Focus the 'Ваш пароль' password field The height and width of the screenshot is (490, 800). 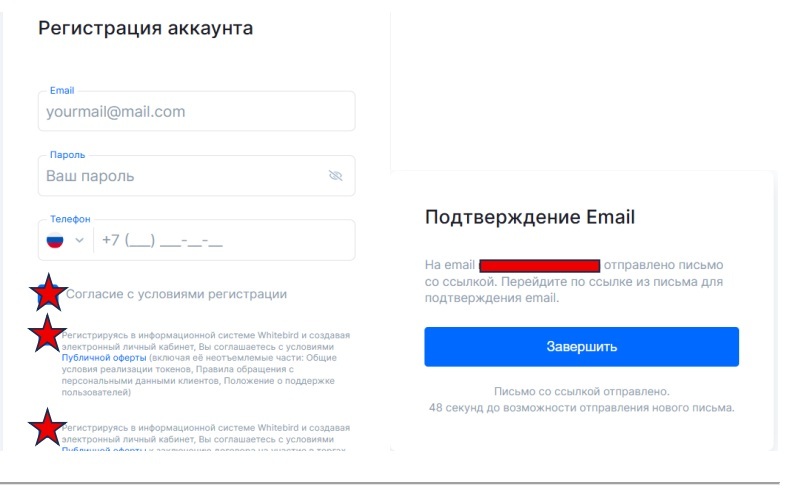tap(180, 176)
